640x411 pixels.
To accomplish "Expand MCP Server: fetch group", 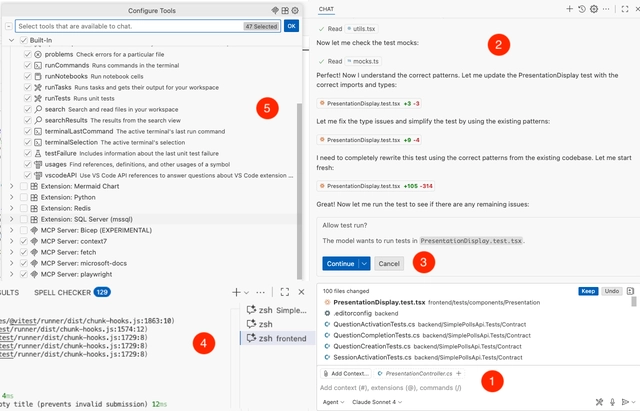I will point(11,252).
